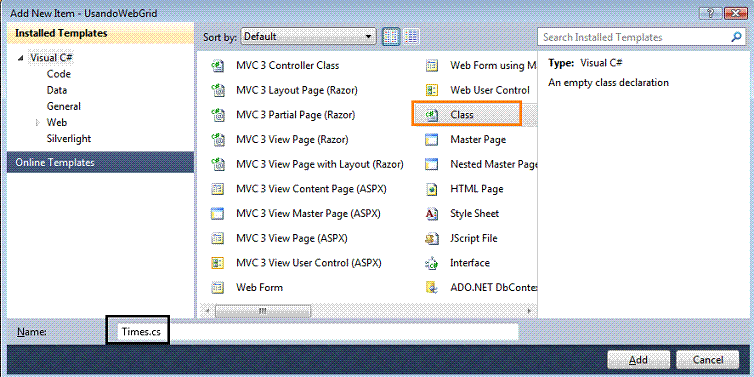This screenshot has height=377, width=754.
Task: Click the horizontal scrollbar thumb in template list
Action: tap(263, 311)
